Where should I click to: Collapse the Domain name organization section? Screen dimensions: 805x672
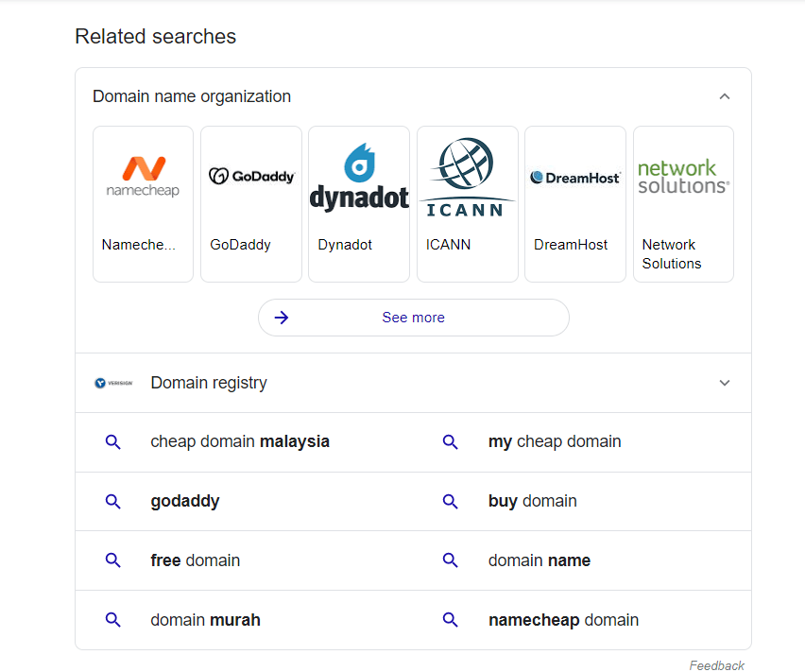coord(724,95)
